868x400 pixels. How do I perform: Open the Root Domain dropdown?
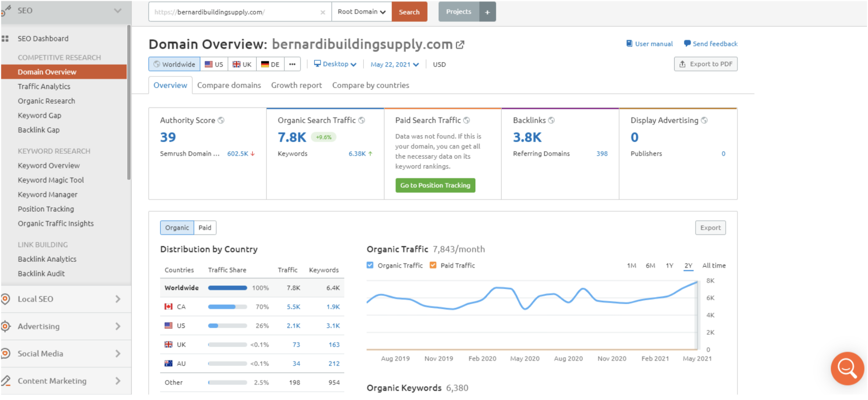(x=361, y=12)
